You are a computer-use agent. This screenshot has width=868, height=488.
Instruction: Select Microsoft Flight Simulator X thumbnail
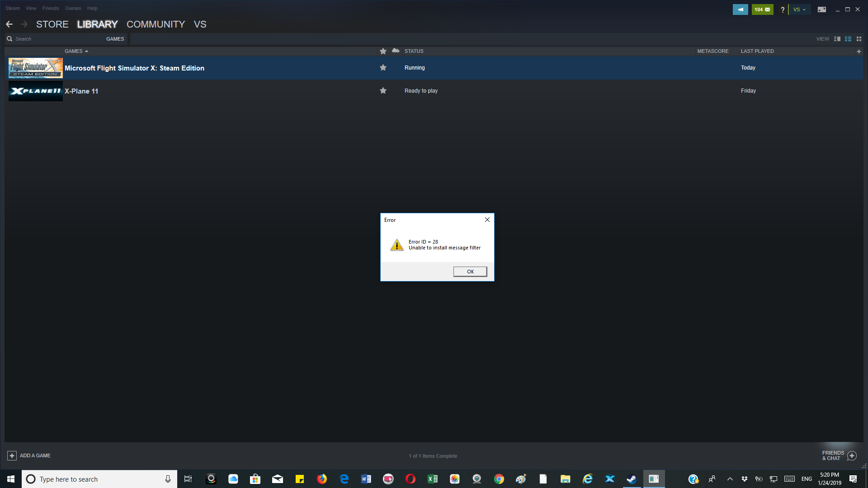pos(36,68)
